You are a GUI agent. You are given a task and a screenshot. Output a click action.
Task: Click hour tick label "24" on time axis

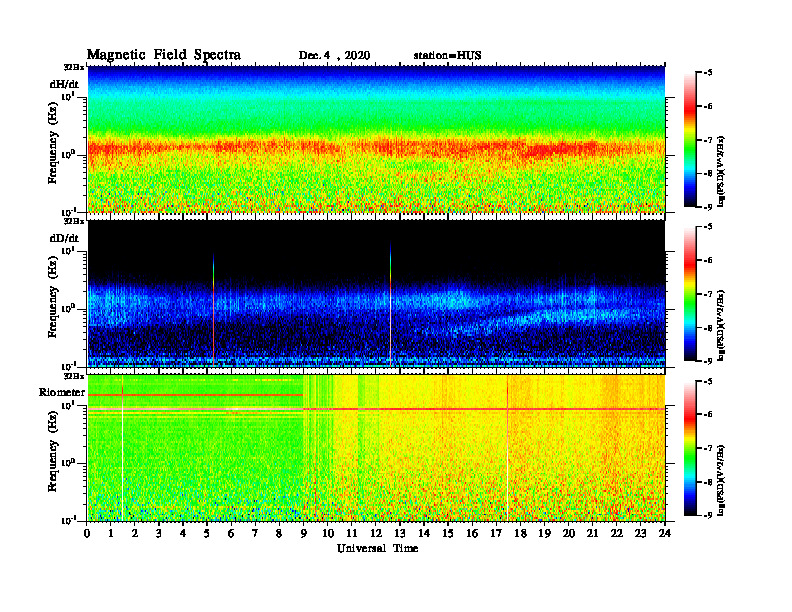pos(664,534)
